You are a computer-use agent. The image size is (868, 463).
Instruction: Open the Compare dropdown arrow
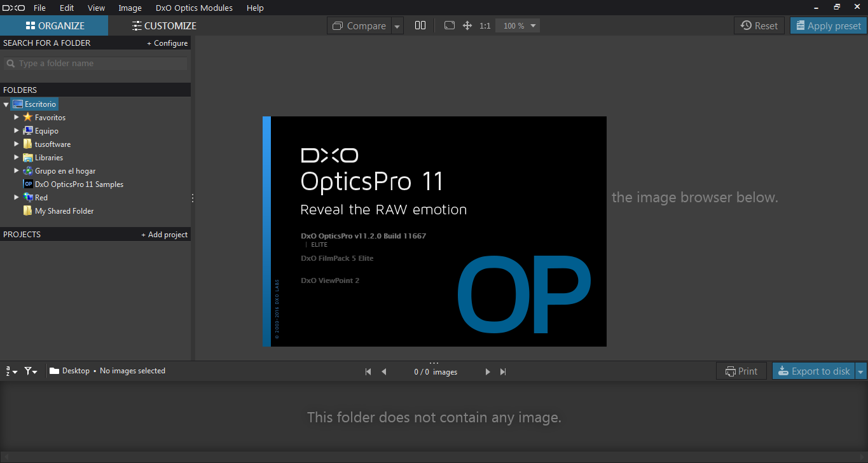[397, 26]
